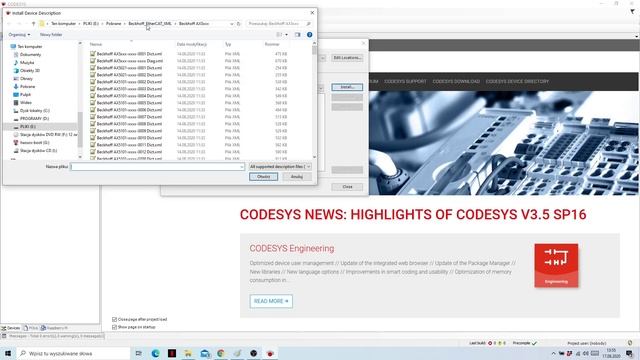Screen dimensions: 640x360
Task: Sort by Rozmiar column header
Action: tap(272, 44)
